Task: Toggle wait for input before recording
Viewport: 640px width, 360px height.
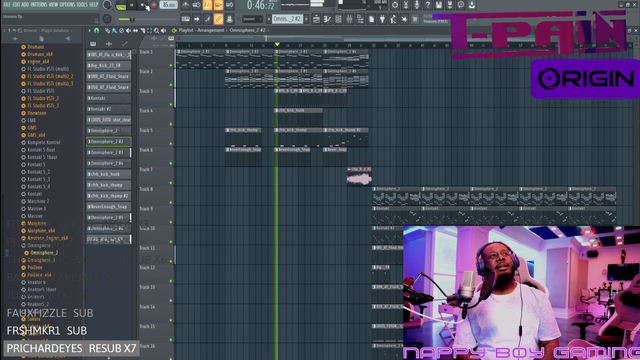Action: (196, 5)
